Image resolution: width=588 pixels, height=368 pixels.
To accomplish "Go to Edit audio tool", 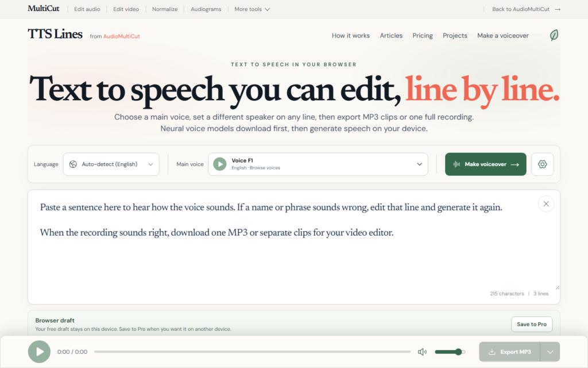I will pyautogui.click(x=87, y=9).
